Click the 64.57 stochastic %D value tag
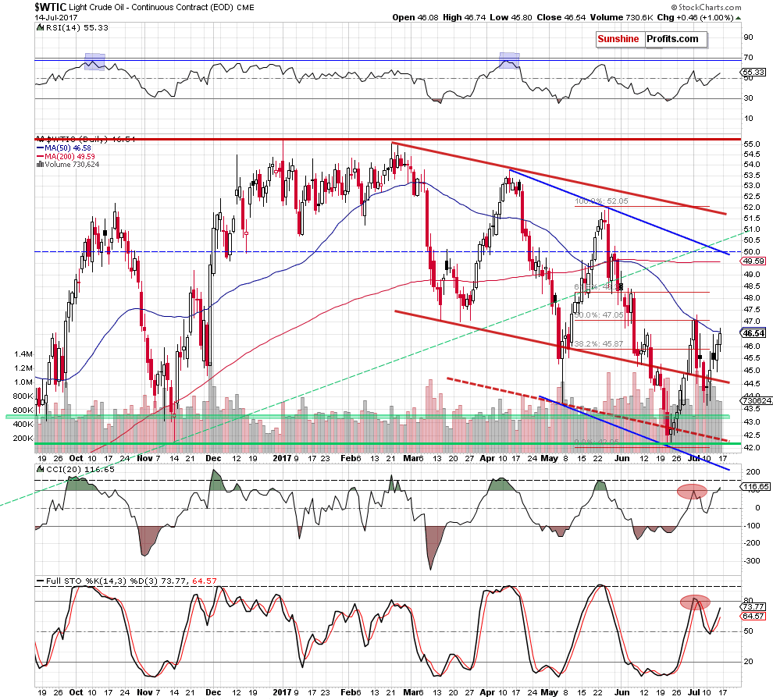 [753, 616]
